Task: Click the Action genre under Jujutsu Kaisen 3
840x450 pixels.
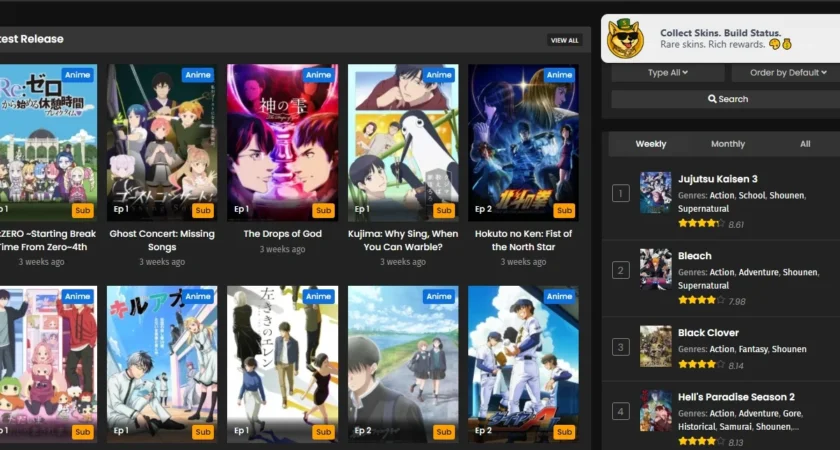Action: pos(722,196)
